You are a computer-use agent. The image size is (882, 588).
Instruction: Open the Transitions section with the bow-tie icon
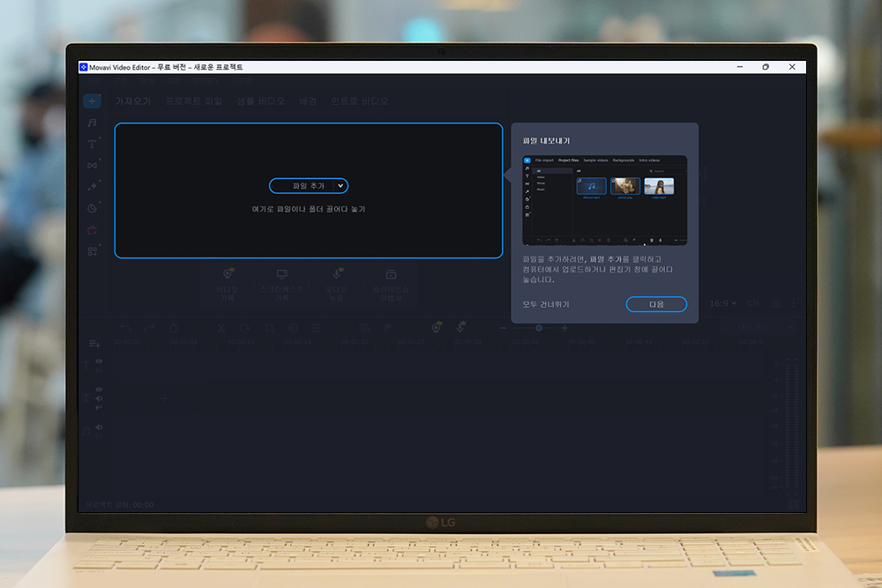coord(93,165)
